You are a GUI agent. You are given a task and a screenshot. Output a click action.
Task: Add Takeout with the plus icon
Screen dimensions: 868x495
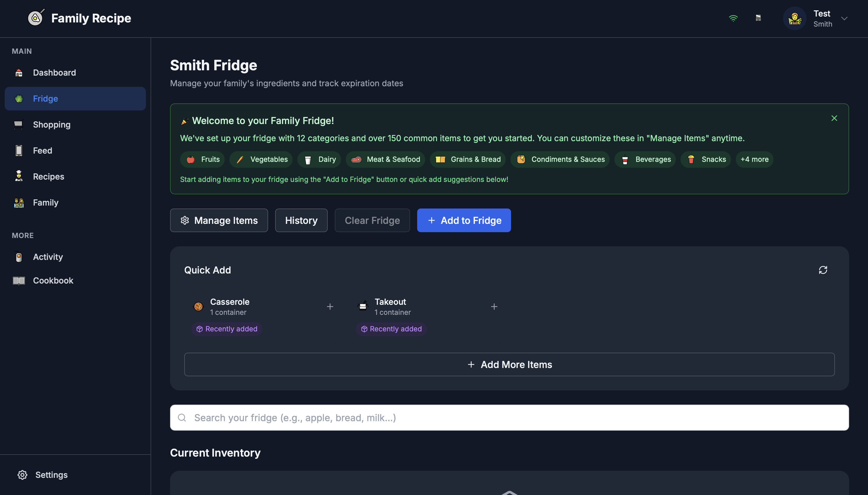[494, 307]
